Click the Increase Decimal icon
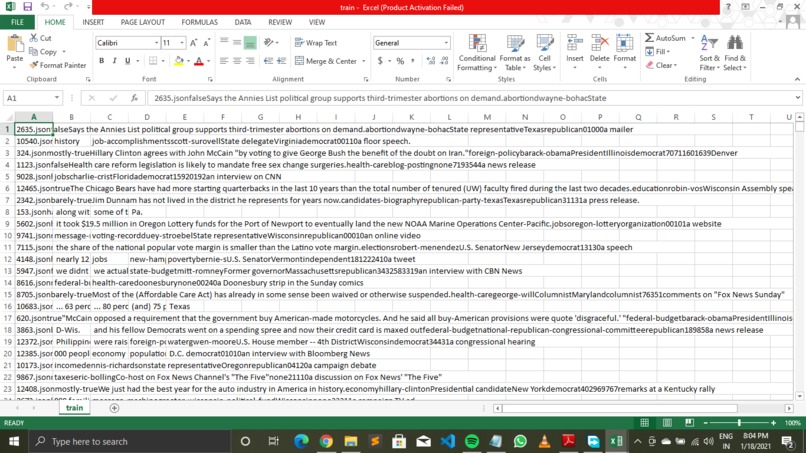This screenshot has width=806, height=453. click(431, 61)
